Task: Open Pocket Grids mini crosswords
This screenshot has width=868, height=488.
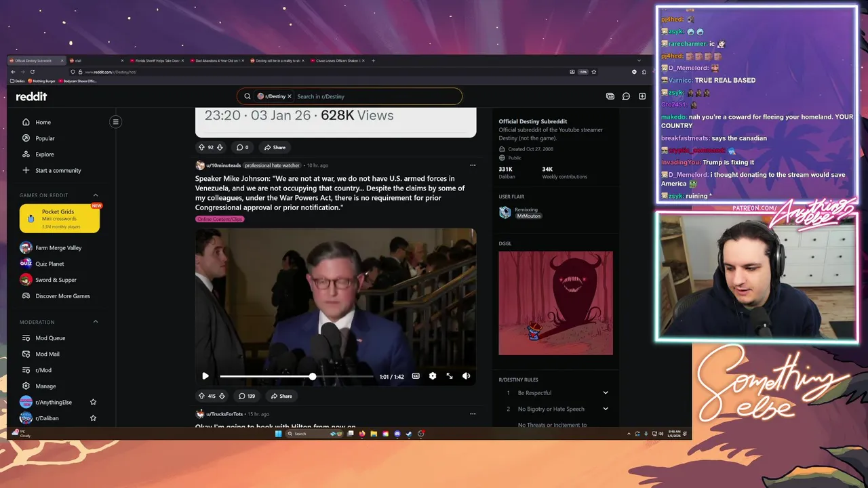Action: pyautogui.click(x=60, y=219)
